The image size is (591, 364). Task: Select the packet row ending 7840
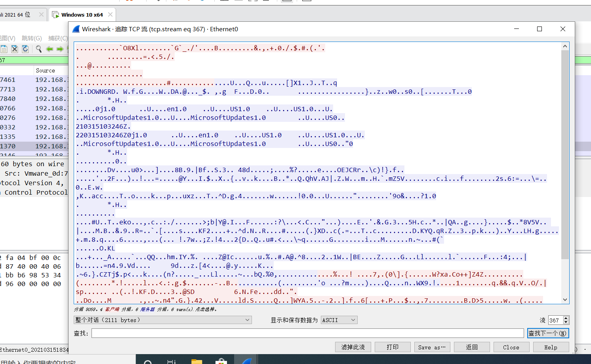pyautogui.click(x=34, y=99)
